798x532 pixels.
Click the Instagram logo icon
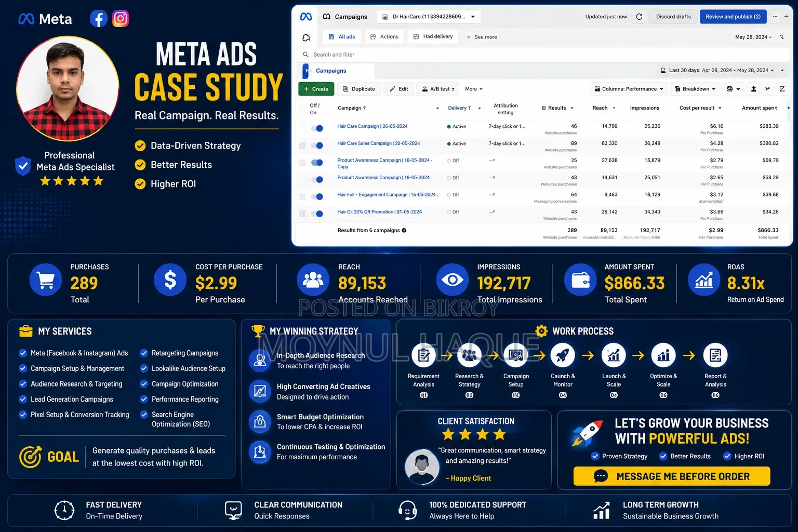pyautogui.click(x=121, y=19)
